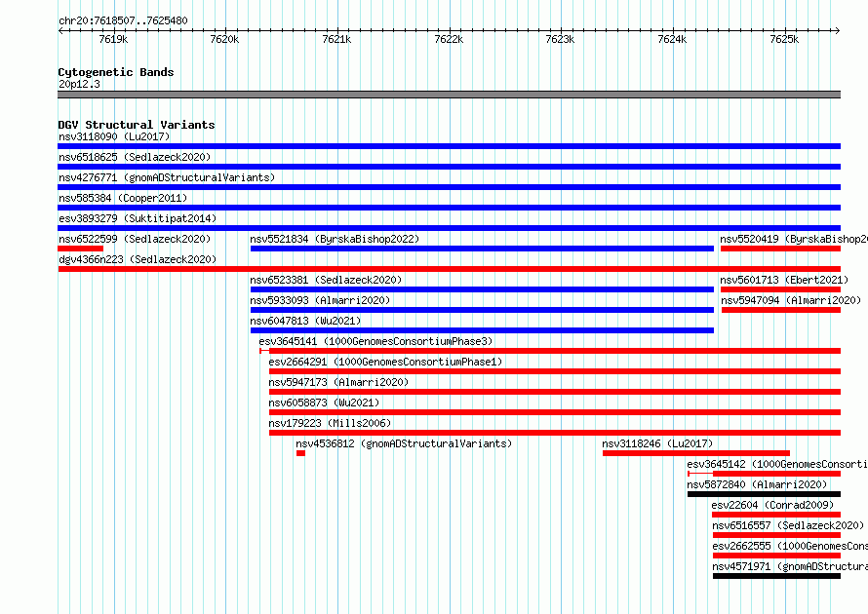Click the blue esv3893279 bar
The height and width of the screenshot is (614, 868).
pos(449,228)
